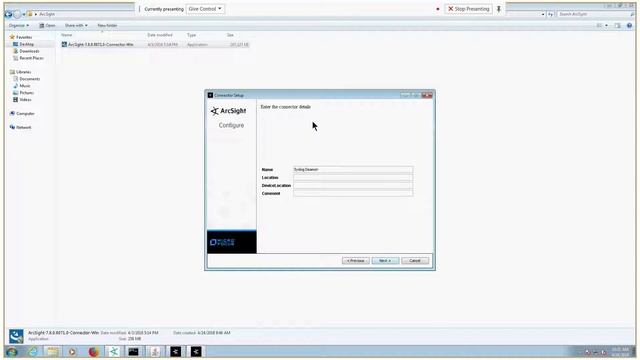640x360 pixels.
Task: Click the Next button in Connector Setup
Action: click(x=385, y=260)
